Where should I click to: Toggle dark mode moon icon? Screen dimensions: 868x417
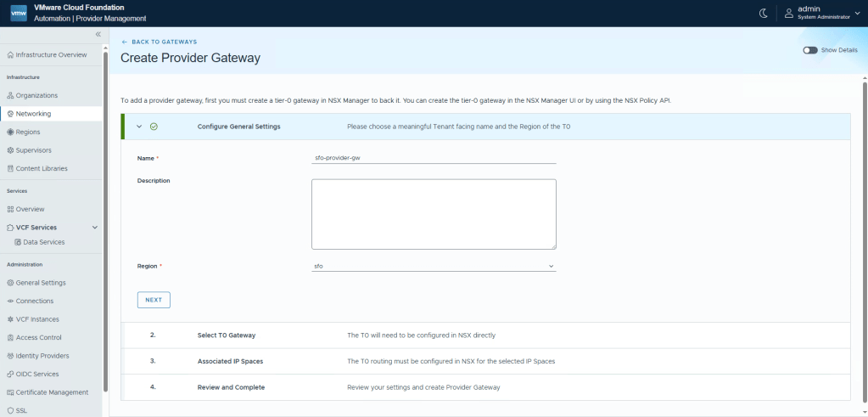click(x=763, y=13)
